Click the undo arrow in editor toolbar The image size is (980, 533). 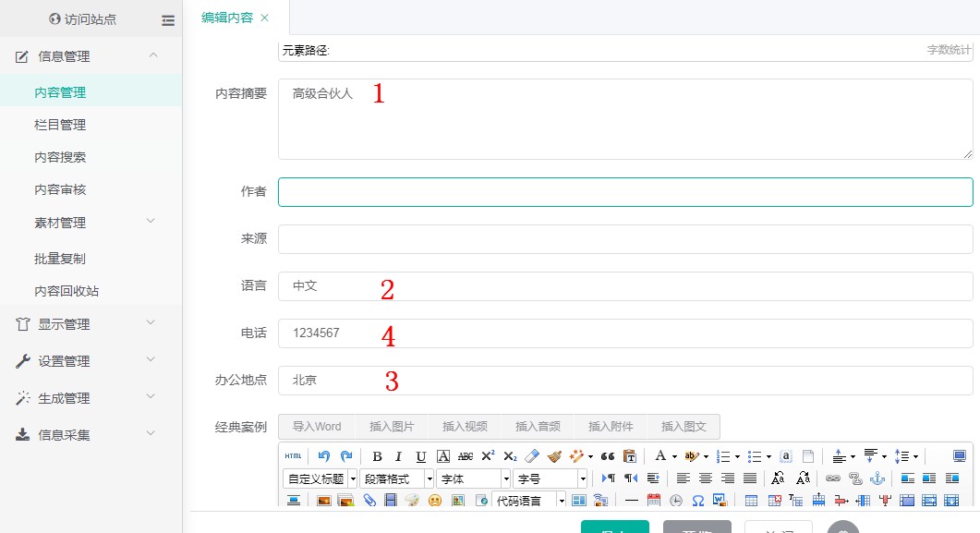click(323, 456)
